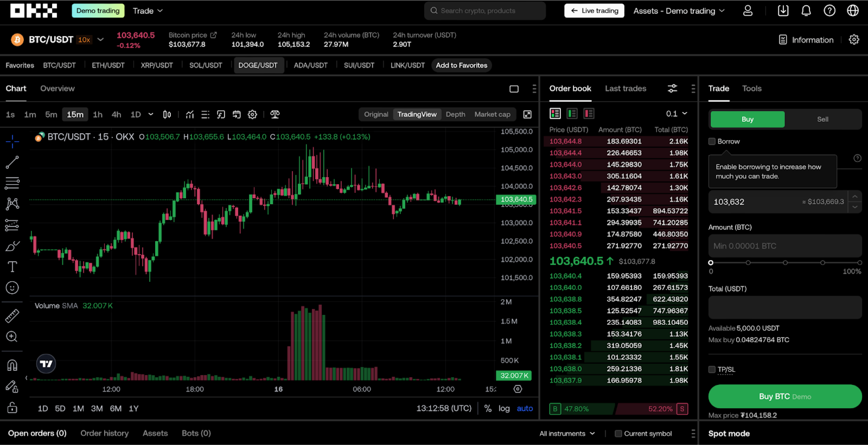The width and height of the screenshot is (868, 445).
Task: Toggle stay in drawing mode pencil-lock
Action: (12, 386)
